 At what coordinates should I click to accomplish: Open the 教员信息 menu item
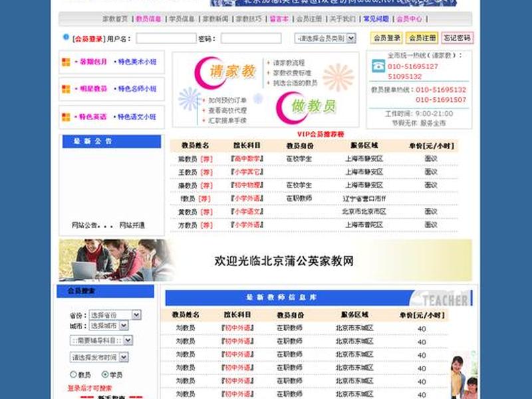tap(148, 19)
